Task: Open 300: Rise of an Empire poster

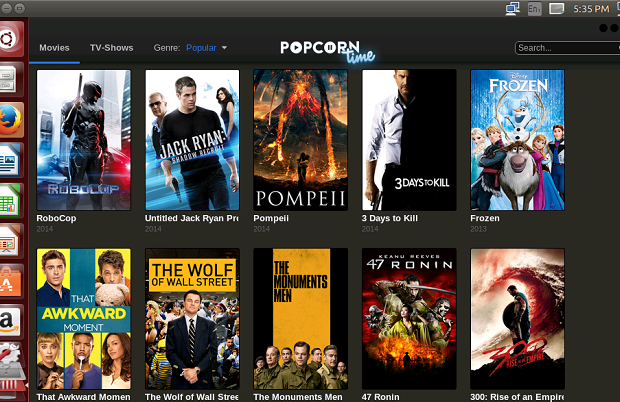Action: coord(517,319)
